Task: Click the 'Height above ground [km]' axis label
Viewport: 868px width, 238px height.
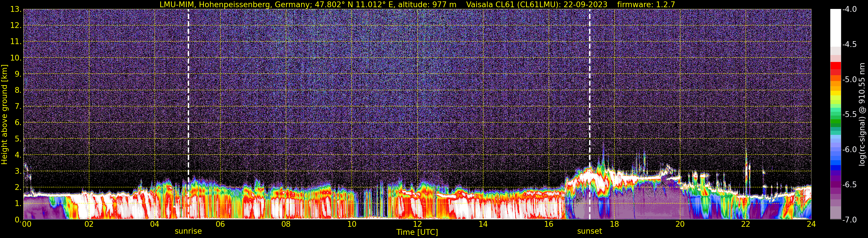Action: point(4,114)
